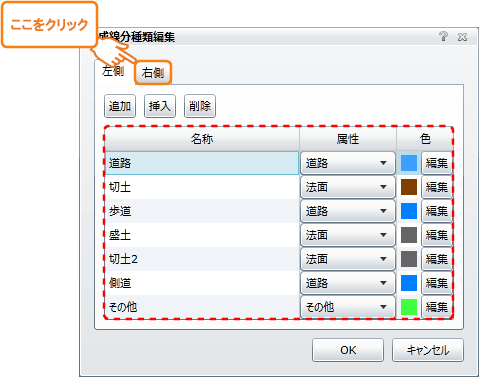Screen dimensions: 479x377
Task: Click the 名称 column header
Action: pyautogui.click(x=202, y=139)
